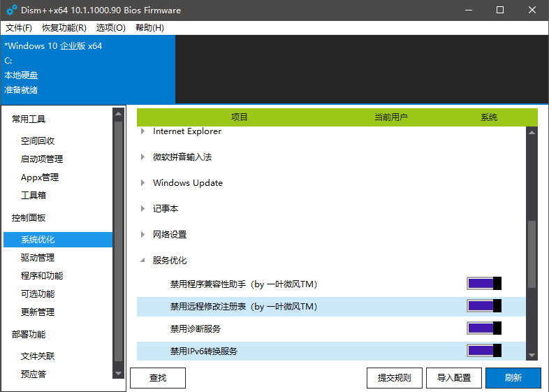Toggle 禁用程序兼容性助手 switch

coord(484,284)
